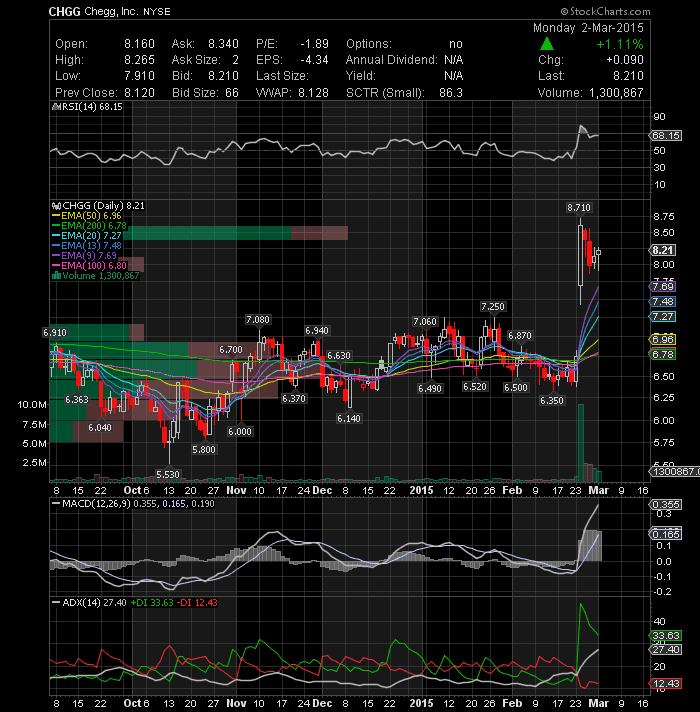This screenshot has width=700, height=712.
Task: Click the 68.15 RSI tag on right axis
Action: pos(665,136)
